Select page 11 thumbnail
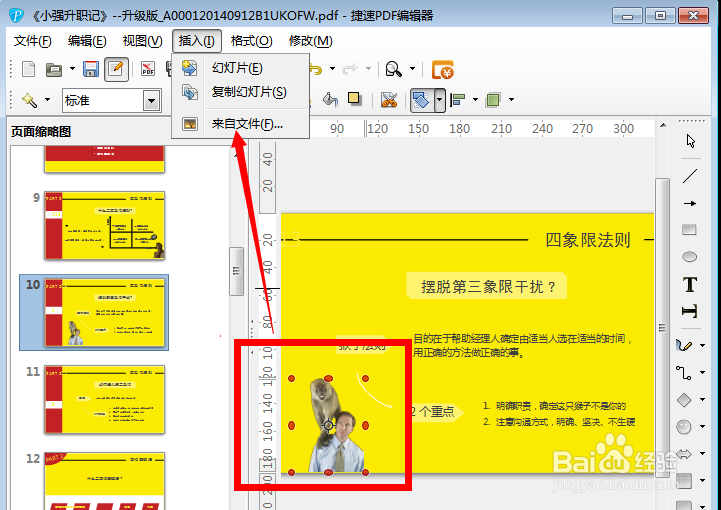Screen dimensions: 721x510 [x=104, y=399]
